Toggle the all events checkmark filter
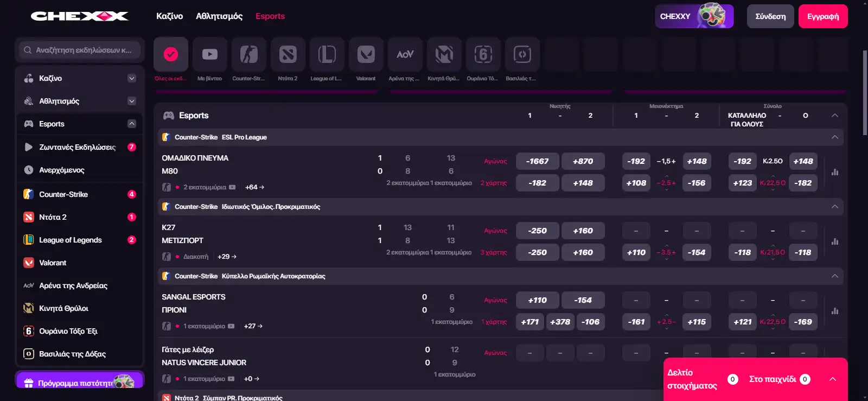The height and width of the screenshot is (401, 868). pyautogui.click(x=171, y=54)
